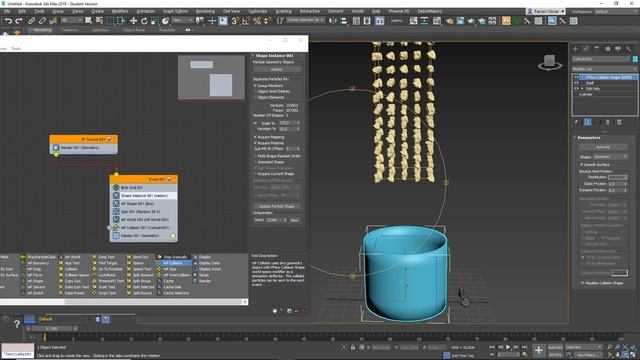Toggle the Angle Snap icon
Image resolution: width=640 pixels, height=360 pixels.
pyautogui.click(x=246, y=21)
